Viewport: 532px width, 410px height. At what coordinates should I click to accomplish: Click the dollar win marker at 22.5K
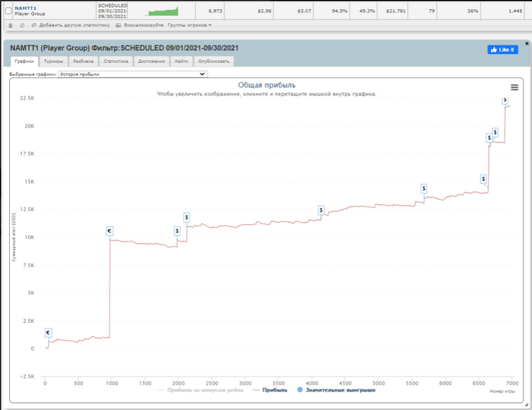[505, 100]
